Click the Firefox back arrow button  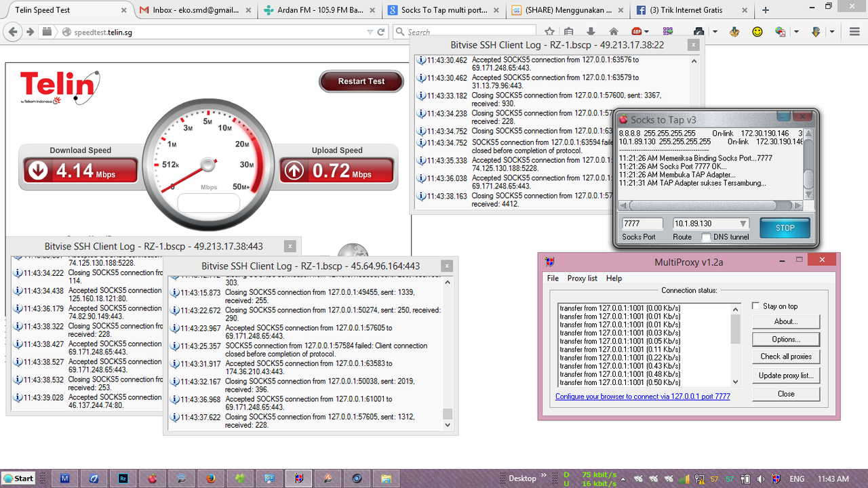tap(13, 32)
